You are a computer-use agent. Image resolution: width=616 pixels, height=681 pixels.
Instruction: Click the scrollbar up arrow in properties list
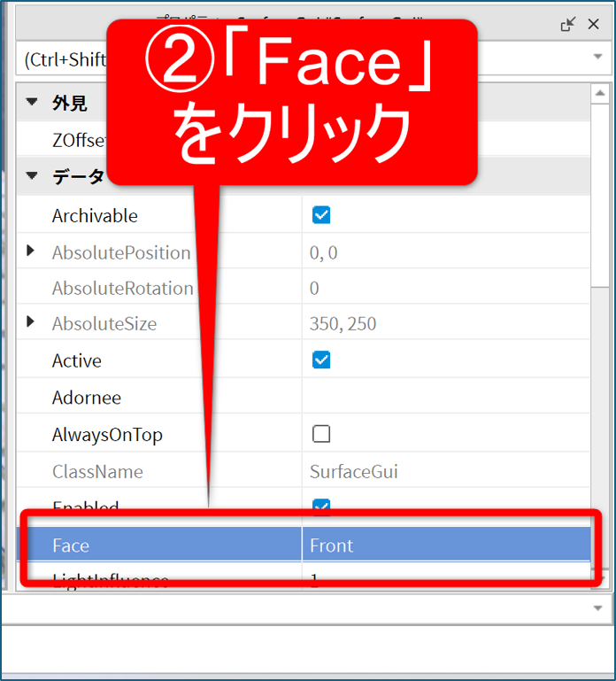600,94
